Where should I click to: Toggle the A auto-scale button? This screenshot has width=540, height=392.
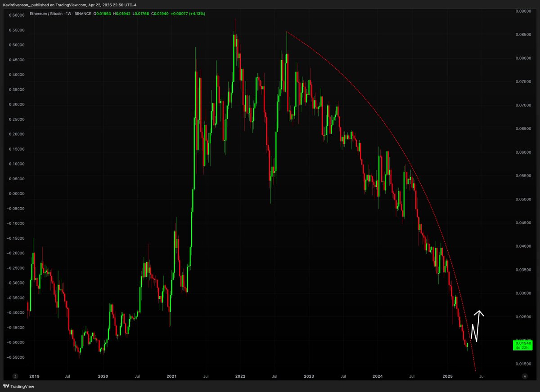(x=524, y=376)
